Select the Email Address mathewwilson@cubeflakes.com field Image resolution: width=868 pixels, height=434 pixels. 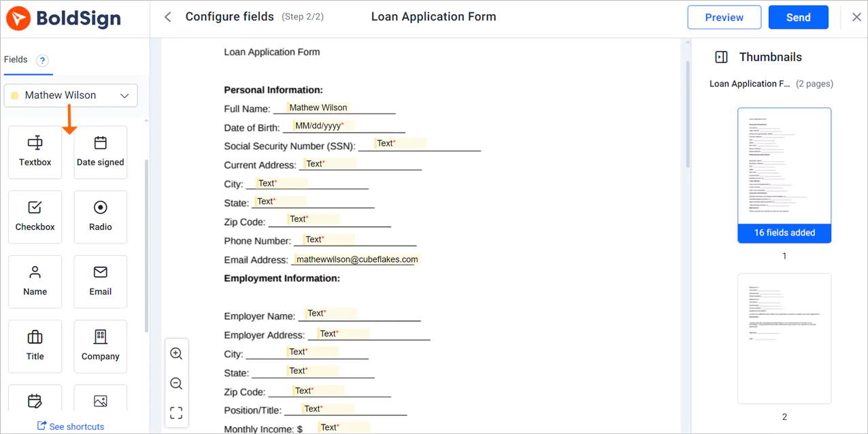tap(357, 259)
